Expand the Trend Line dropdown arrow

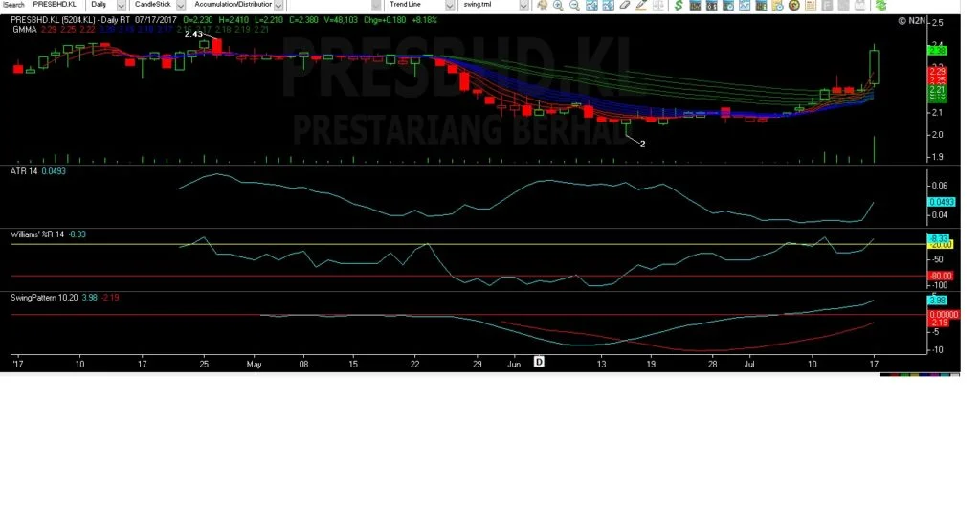pyautogui.click(x=450, y=5)
